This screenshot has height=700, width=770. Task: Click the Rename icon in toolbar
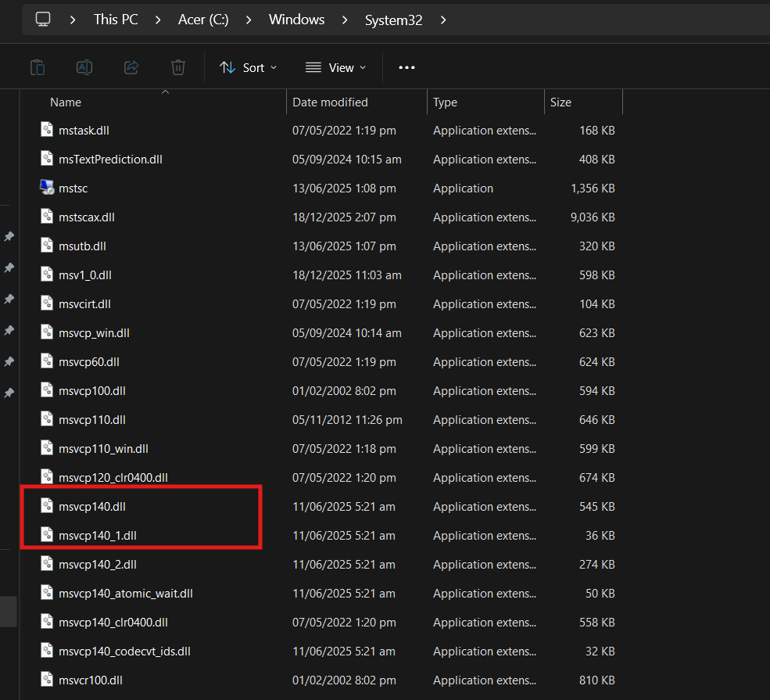coord(84,67)
